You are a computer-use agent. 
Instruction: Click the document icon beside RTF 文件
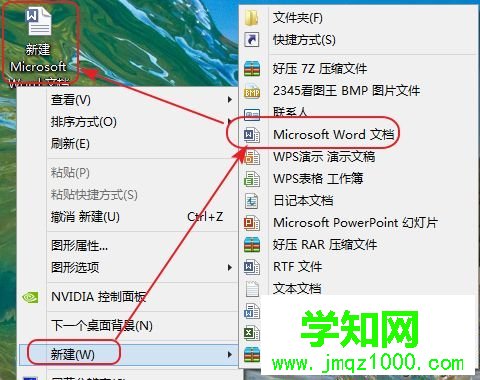coord(252,267)
